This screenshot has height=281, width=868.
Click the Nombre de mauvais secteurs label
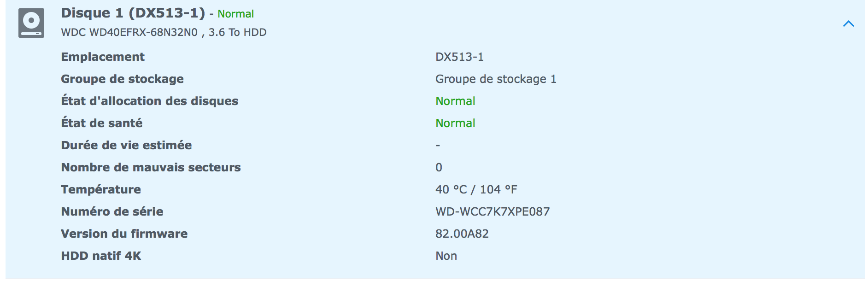[x=151, y=167]
